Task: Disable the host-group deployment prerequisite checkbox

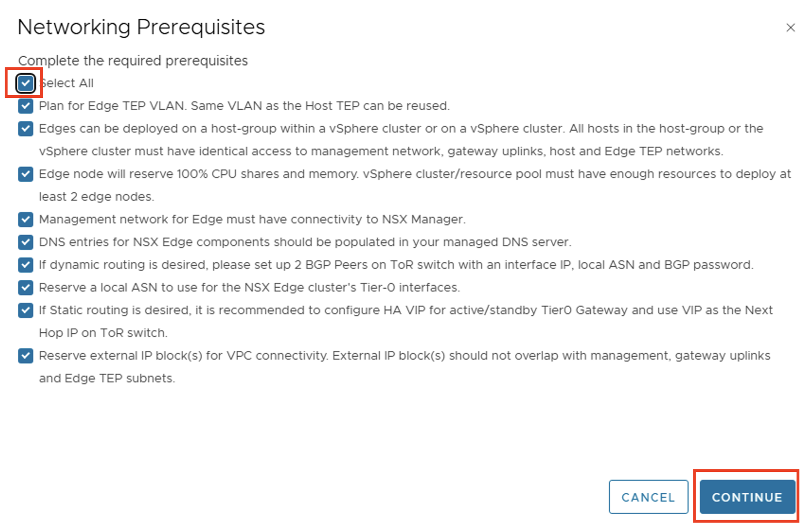Action: (x=26, y=128)
